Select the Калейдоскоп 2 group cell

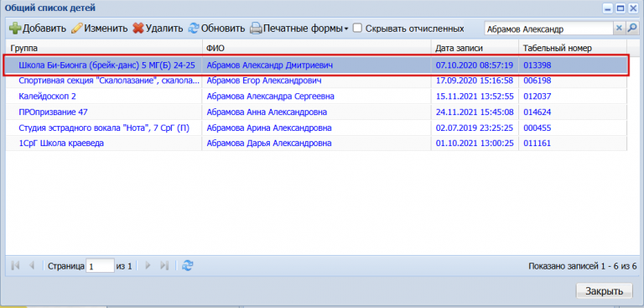[x=104, y=97]
